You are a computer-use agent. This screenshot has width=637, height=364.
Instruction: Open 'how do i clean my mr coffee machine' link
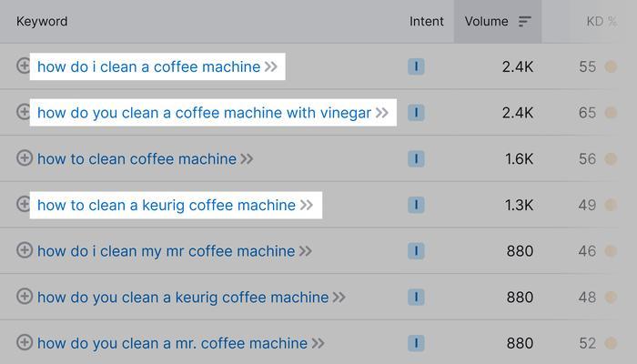(x=166, y=251)
